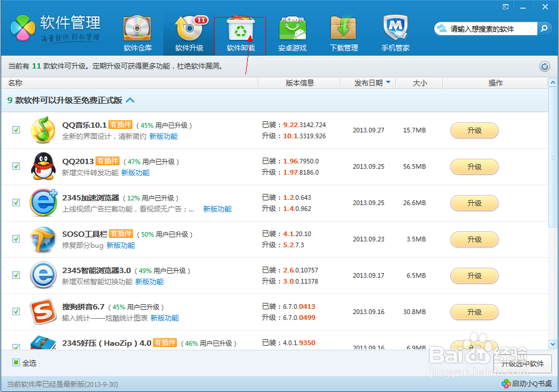Open the window settings menu icon
Viewport: 559px width, 392px height.
coord(506,7)
